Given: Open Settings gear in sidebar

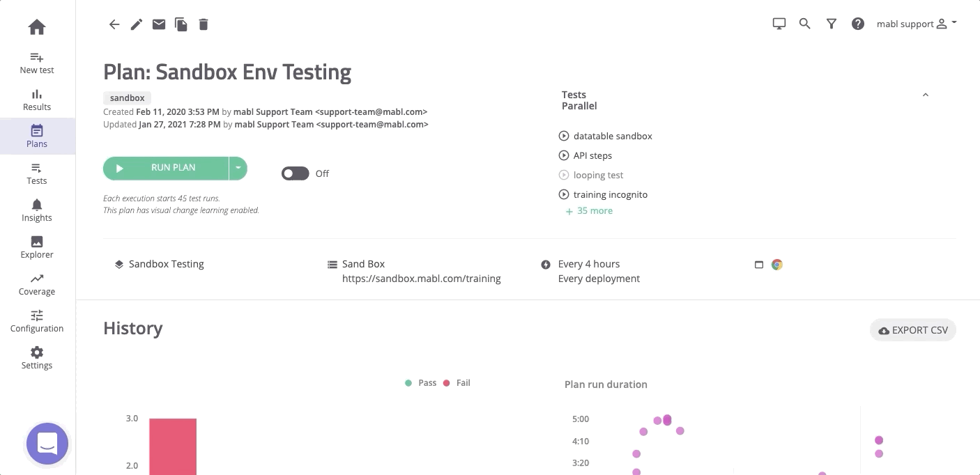Looking at the screenshot, I should coord(37,358).
